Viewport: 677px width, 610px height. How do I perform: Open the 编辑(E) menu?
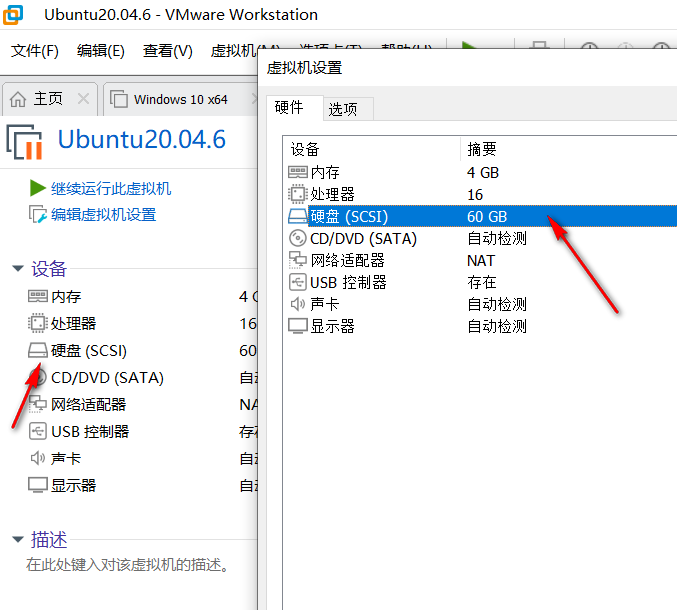click(101, 51)
